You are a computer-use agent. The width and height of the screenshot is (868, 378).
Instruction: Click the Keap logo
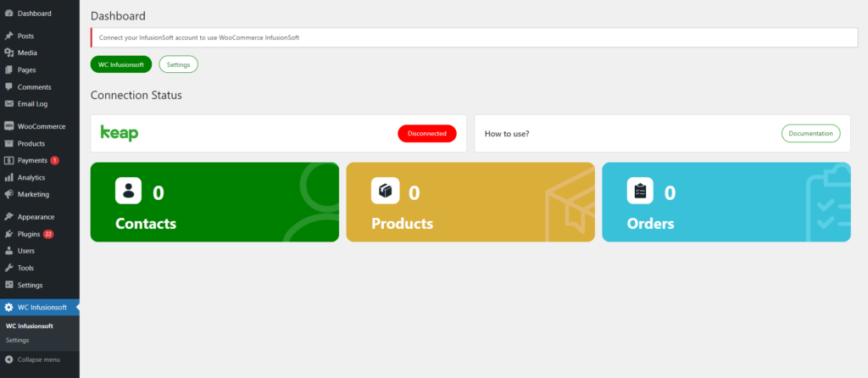tap(120, 133)
